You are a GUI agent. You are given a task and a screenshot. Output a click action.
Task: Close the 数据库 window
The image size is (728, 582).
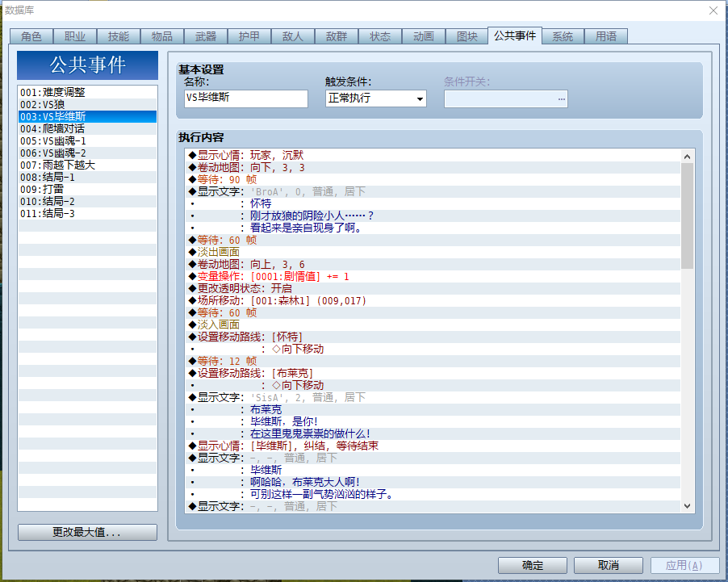coord(713,10)
